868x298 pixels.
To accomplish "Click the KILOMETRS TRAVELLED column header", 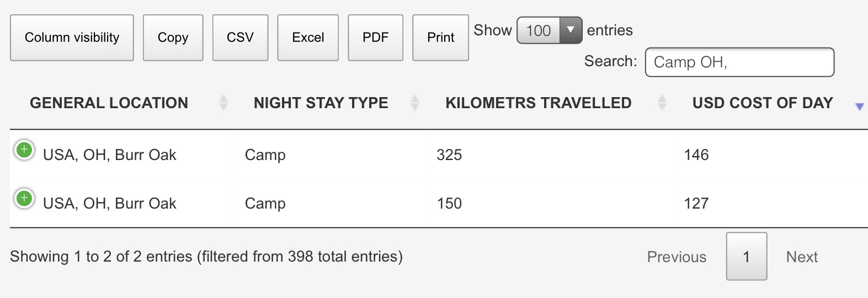I will [538, 103].
